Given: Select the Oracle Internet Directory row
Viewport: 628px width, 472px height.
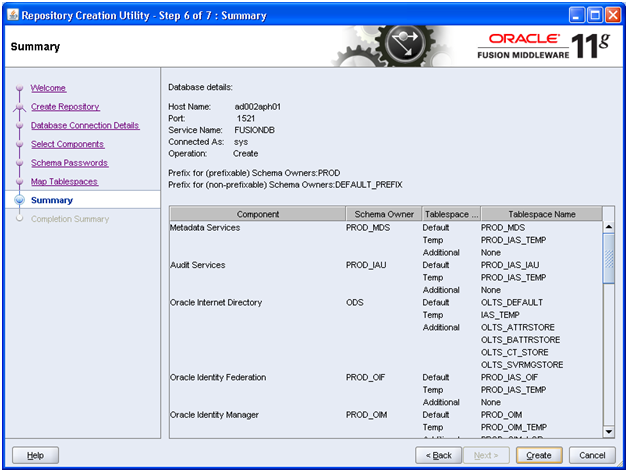Looking at the screenshot, I should 386,303.
